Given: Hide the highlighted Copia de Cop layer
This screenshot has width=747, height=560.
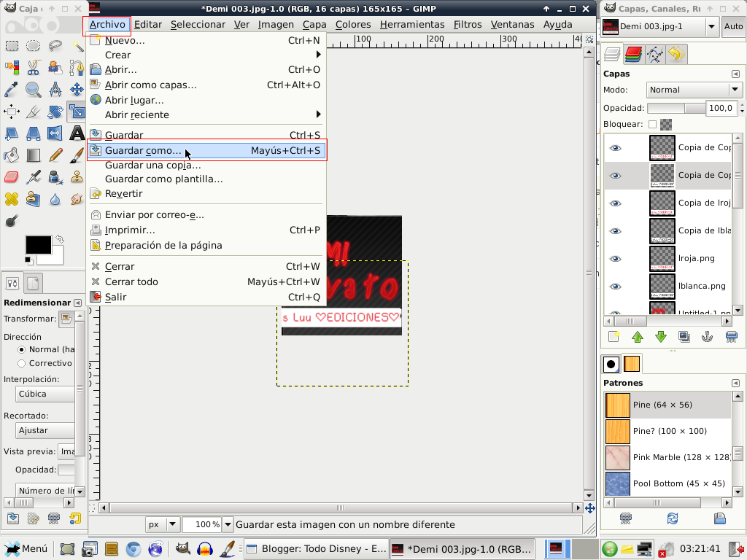Looking at the screenshot, I should click(616, 176).
